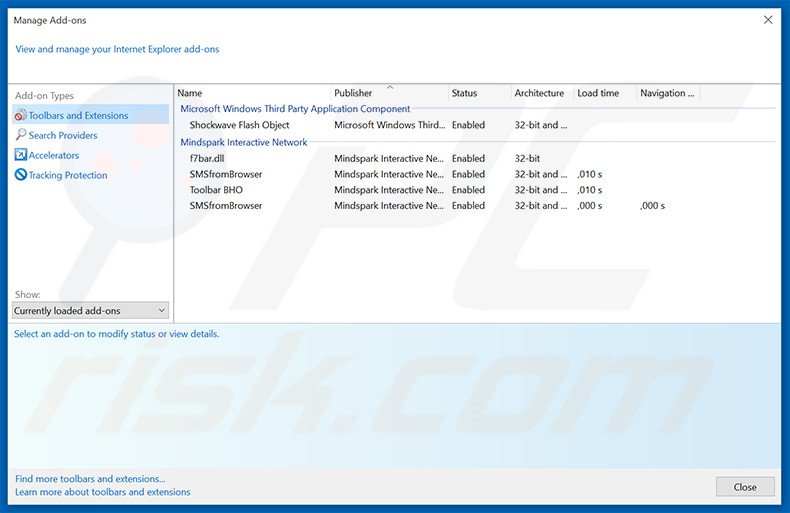Click the Close button
The image size is (790, 513).
(745, 487)
